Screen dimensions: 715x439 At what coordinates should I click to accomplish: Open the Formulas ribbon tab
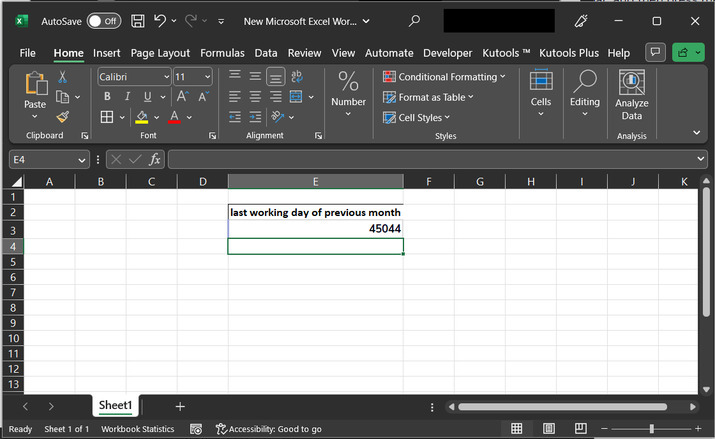[x=222, y=53]
